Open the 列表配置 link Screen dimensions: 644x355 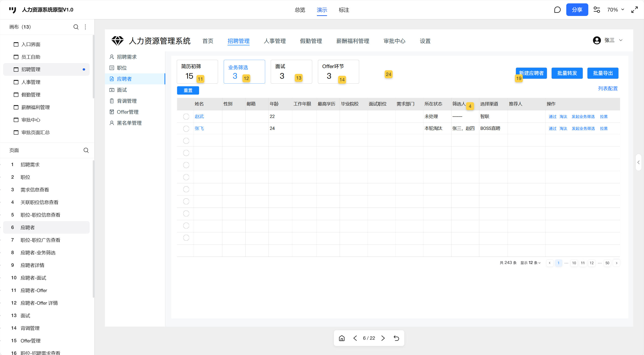(608, 89)
